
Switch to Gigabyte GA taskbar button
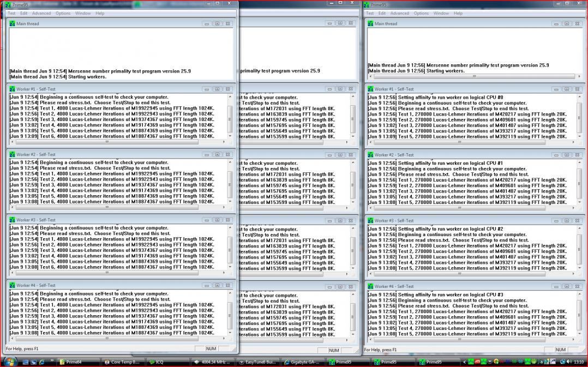(302, 362)
